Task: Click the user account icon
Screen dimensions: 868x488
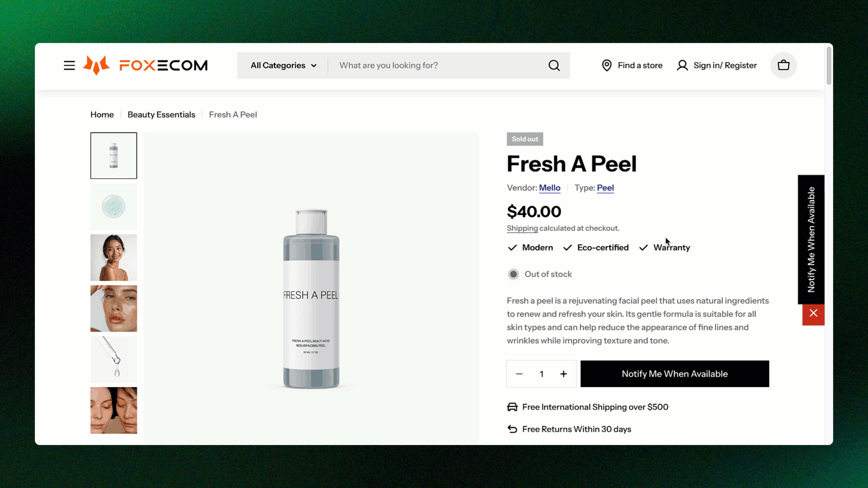Action: tap(682, 66)
